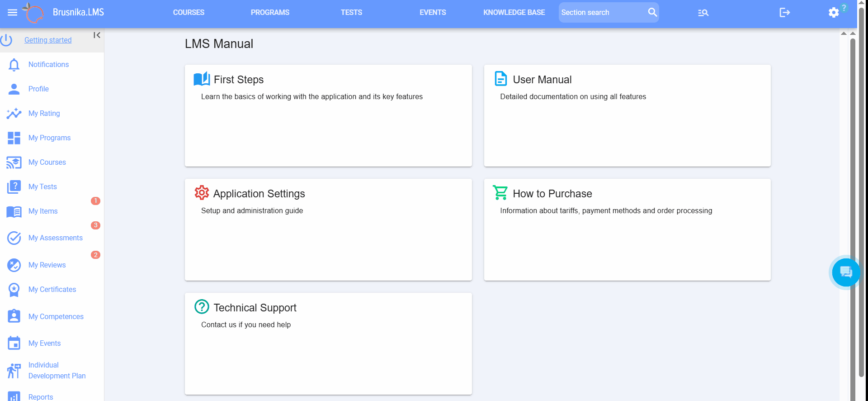
Task: Click the My Tests badge showing 1
Action: [x=95, y=201]
